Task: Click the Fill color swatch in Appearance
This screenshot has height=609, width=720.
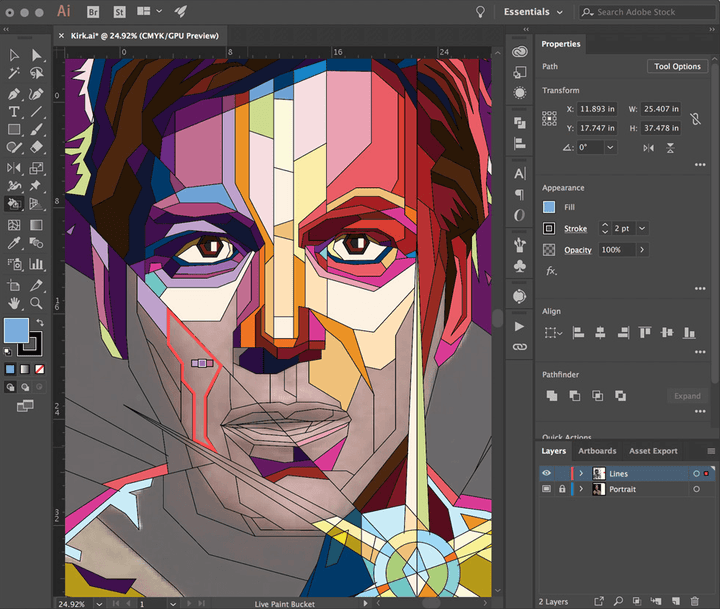Action: tap(549, 207)
